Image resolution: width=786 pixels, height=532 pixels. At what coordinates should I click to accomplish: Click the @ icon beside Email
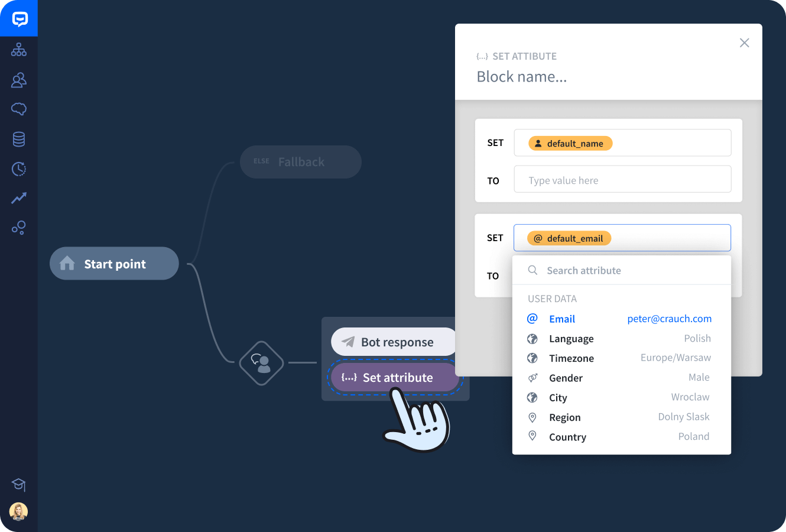point(532,319)
